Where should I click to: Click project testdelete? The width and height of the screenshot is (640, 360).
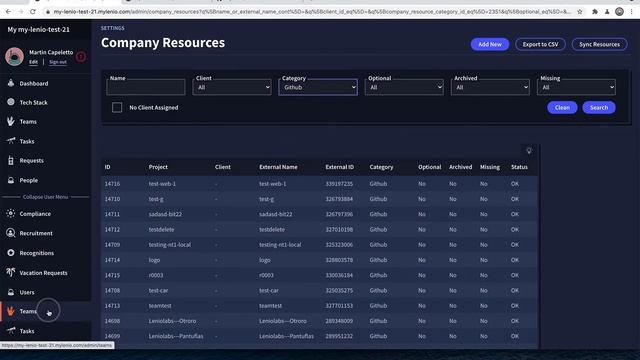[x=161, y=229]
